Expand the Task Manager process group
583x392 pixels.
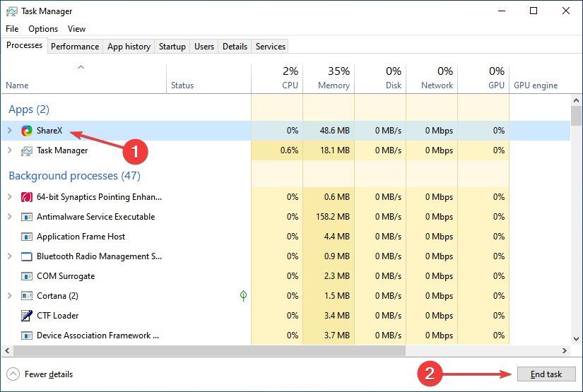[x=10, y=150]
